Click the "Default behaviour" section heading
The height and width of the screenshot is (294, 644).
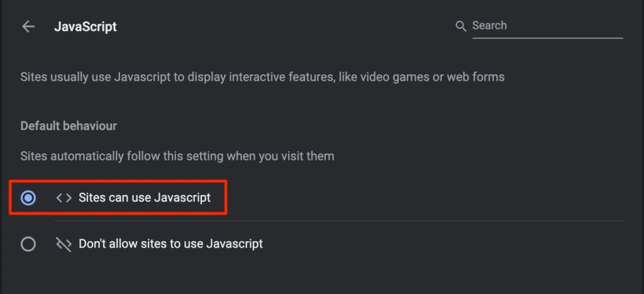tap(69, 126)
